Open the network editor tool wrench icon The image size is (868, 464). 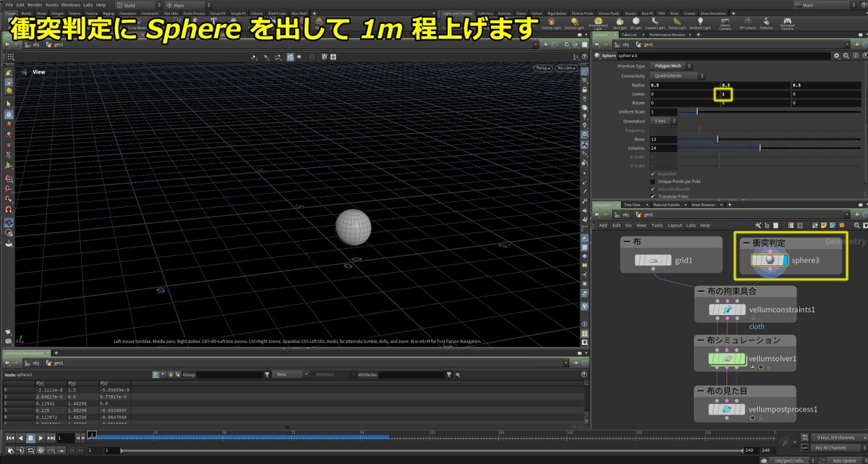click(x=758, y=225)
